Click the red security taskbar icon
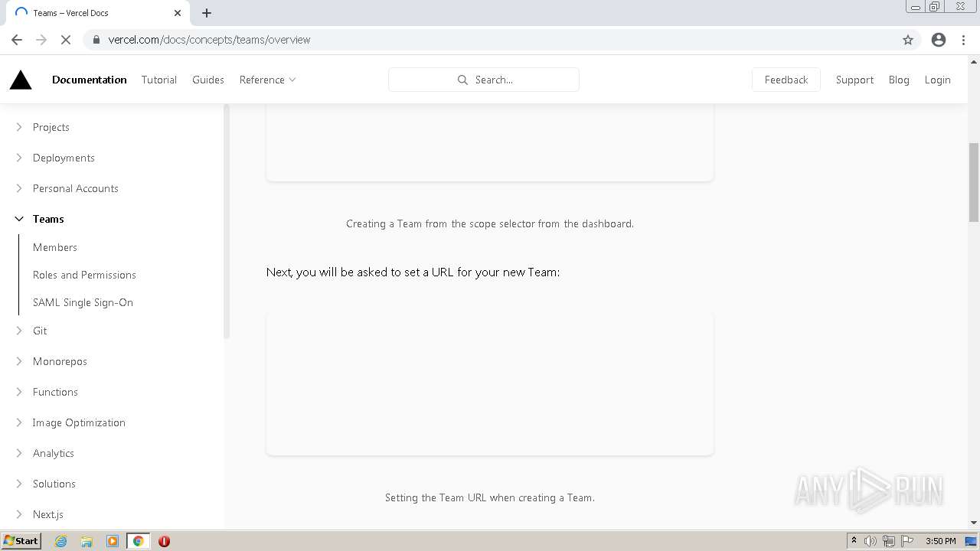 coord(164,541)
